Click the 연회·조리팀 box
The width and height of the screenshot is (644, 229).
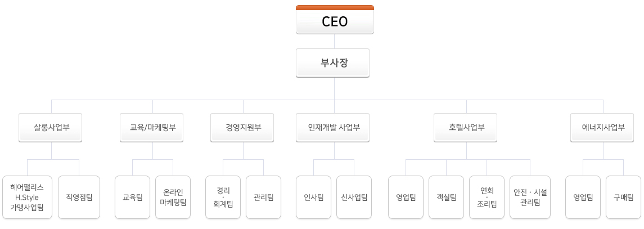[x=487, y=197]
